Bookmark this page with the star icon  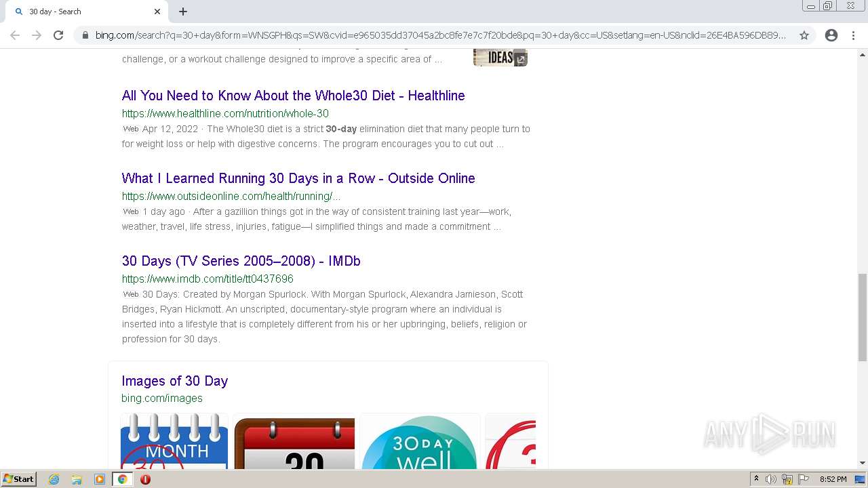pyautogui.click(x=804, y=35)
